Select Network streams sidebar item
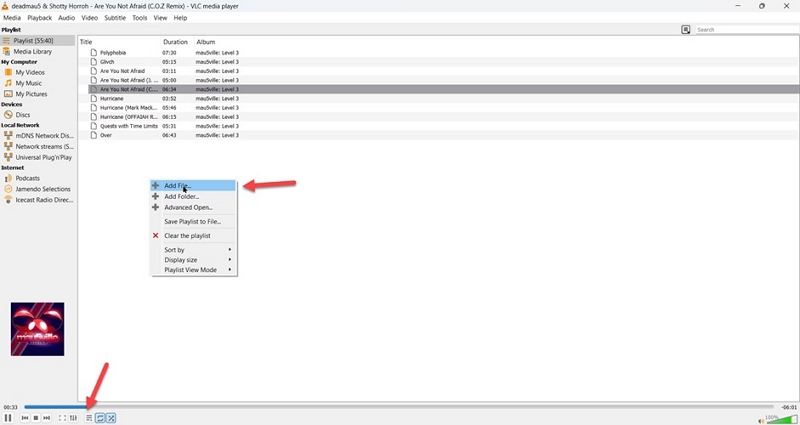The width and height of the screenshot is (800, 425). [x=38, y=146]
